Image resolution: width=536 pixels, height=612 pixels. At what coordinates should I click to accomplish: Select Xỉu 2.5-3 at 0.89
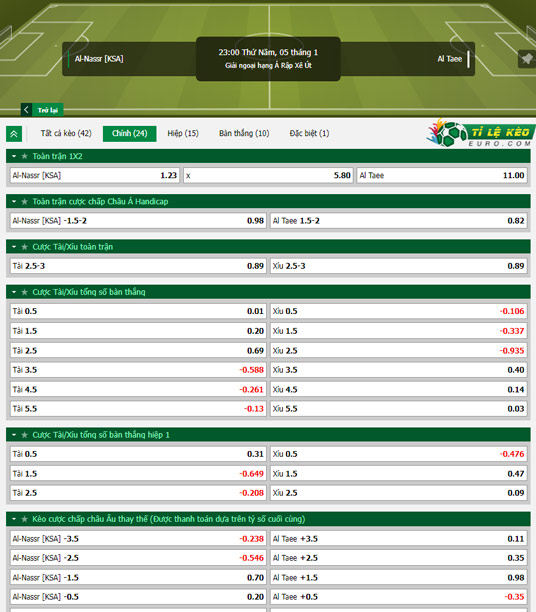399,266
